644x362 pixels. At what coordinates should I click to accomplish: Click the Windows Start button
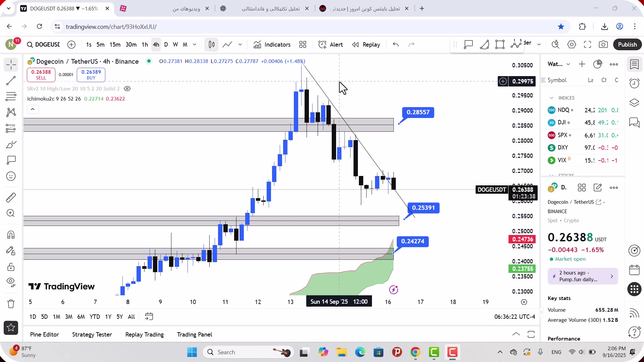[192, 352]
